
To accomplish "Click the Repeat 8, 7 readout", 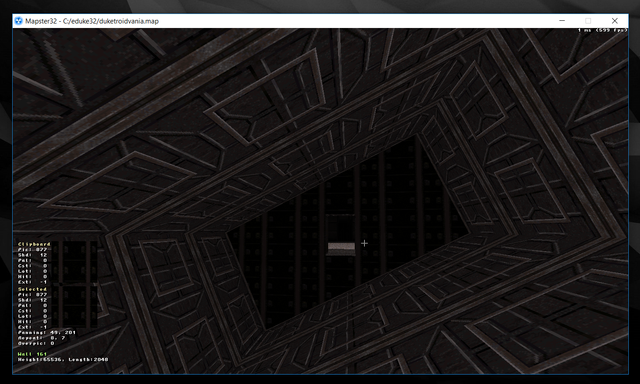I will coord(41,337).
